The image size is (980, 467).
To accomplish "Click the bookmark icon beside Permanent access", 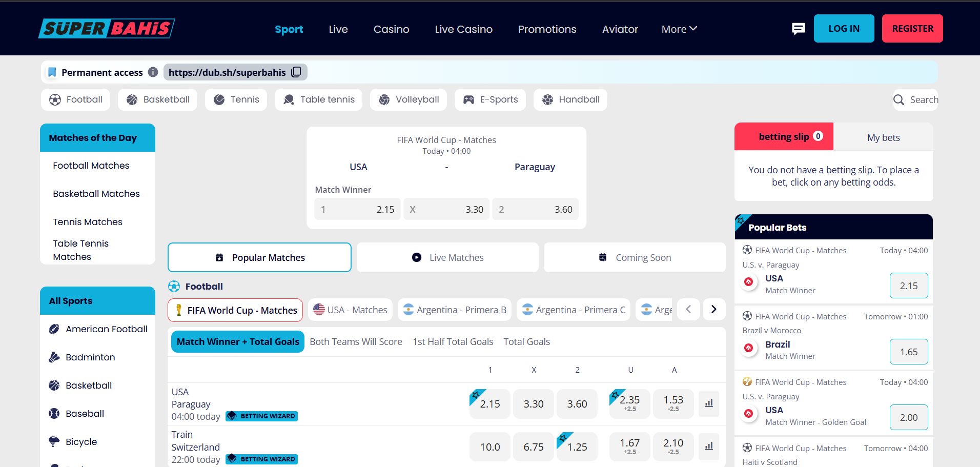I will 52,72.
